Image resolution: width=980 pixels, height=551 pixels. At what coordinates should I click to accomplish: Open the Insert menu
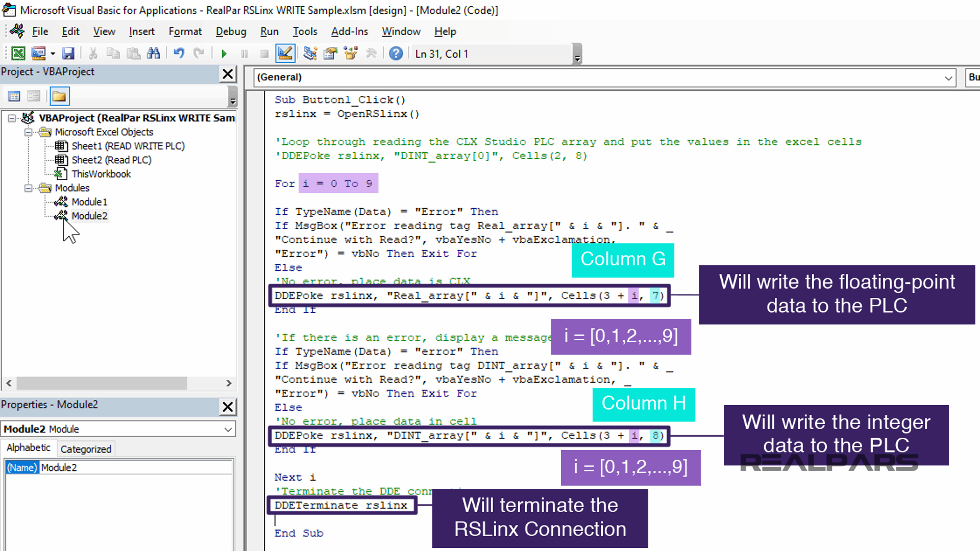(x=142, y=32)
